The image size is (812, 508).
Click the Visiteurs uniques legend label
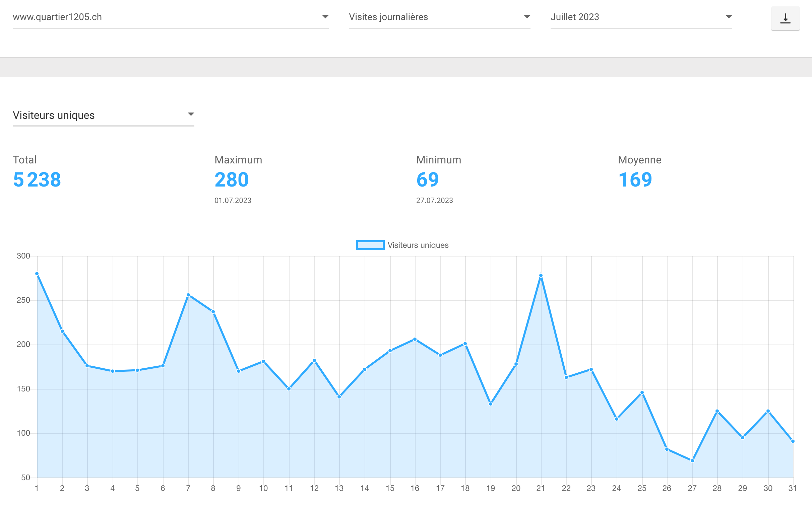[418, 245]
